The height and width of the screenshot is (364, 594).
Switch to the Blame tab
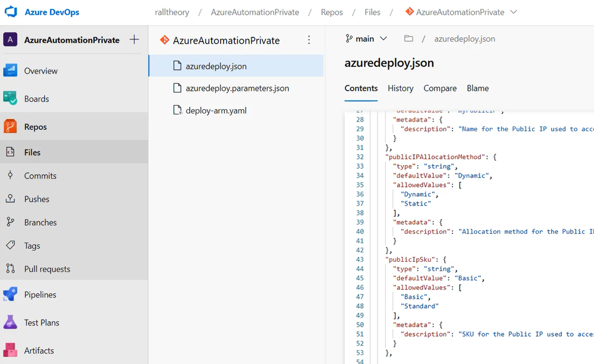pyautogui.click(x=477, y=88)
